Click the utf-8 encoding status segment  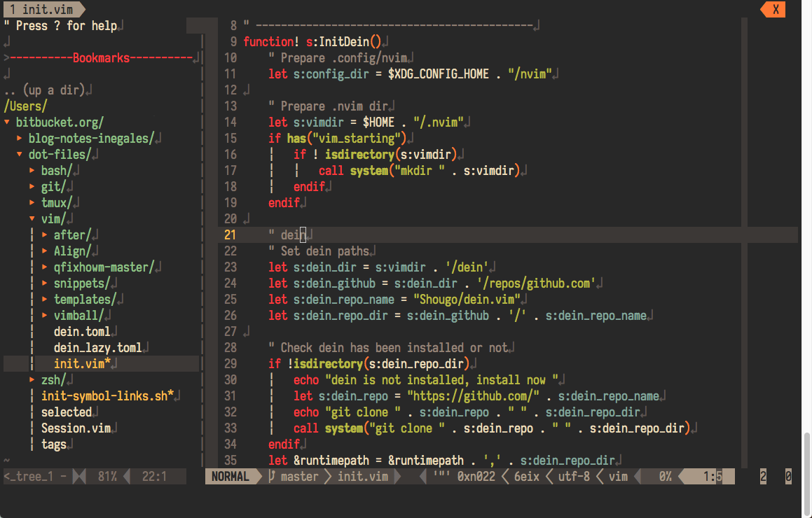tap(573, 477)
